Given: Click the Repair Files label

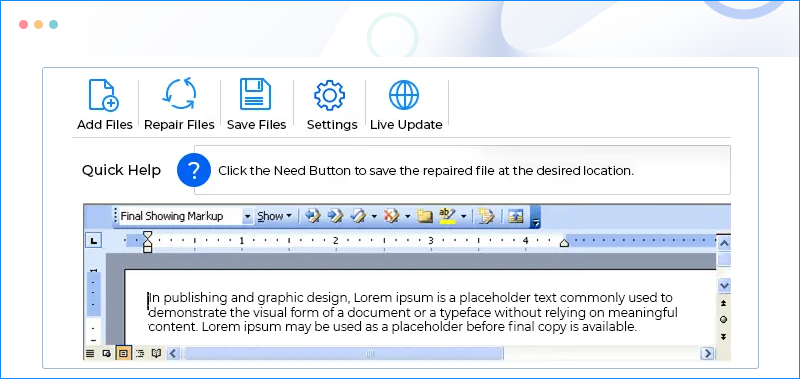Looking at the screenshot, I should (x=179, y=125).
